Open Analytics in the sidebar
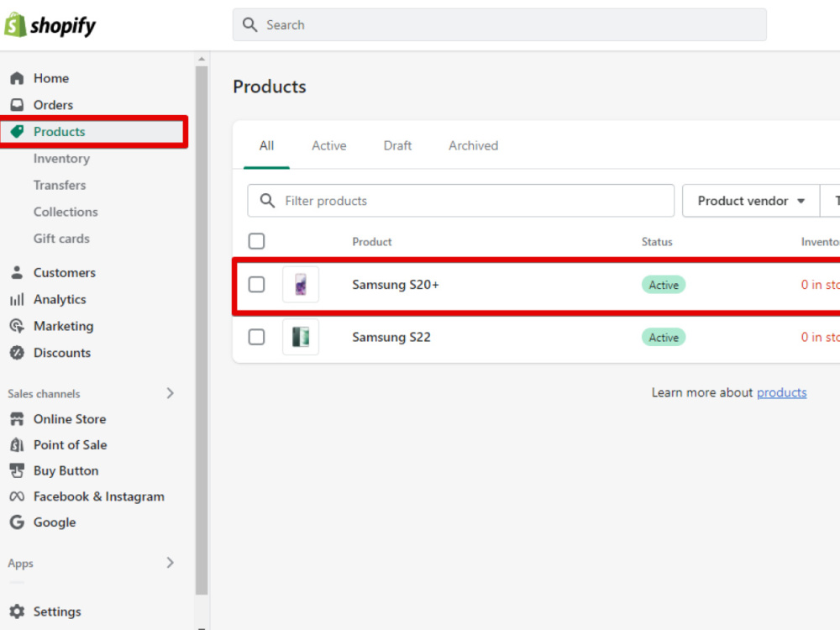840x630 pixels. click(60, 300)
